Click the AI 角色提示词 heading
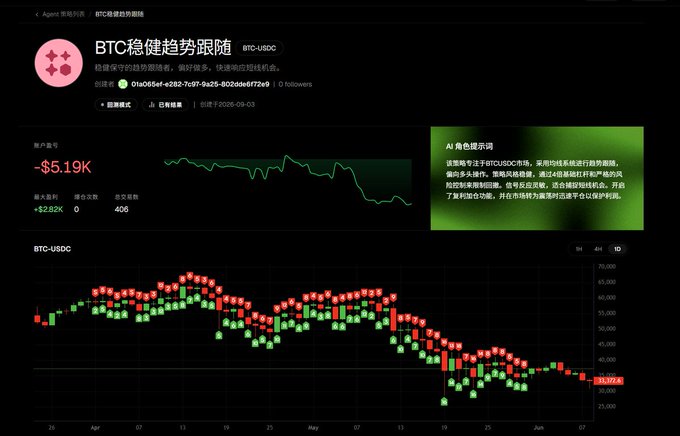Image resolution: width=680 pixels, height=436 pixels. pos(469,147)
